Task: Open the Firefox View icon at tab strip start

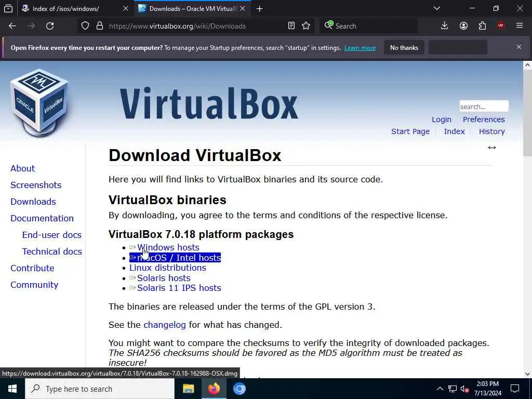Action: click(8, 9)
